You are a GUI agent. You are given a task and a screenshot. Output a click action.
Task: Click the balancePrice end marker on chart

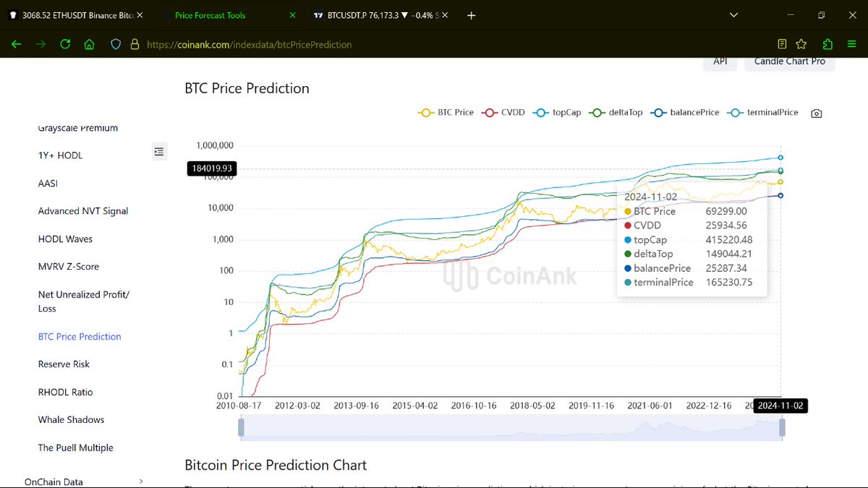point(780,195)
